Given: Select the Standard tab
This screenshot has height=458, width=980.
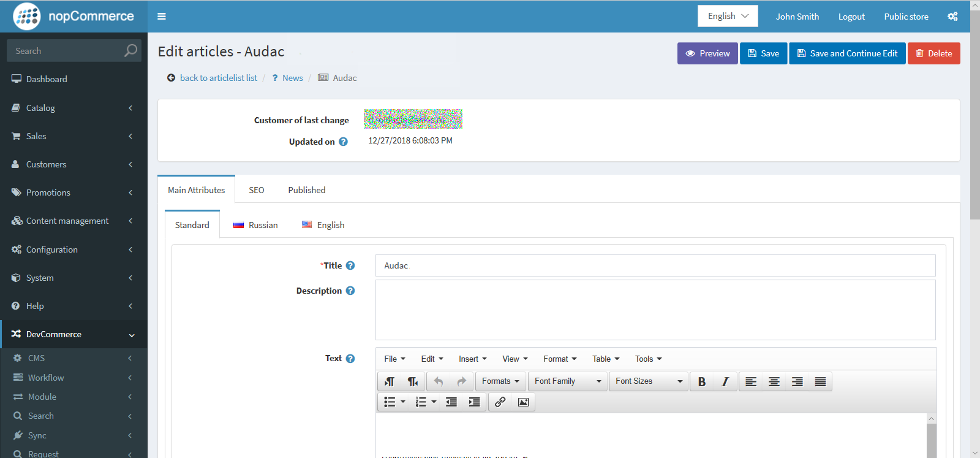Looking at the screenshot, I should click(x=192, y=225).
